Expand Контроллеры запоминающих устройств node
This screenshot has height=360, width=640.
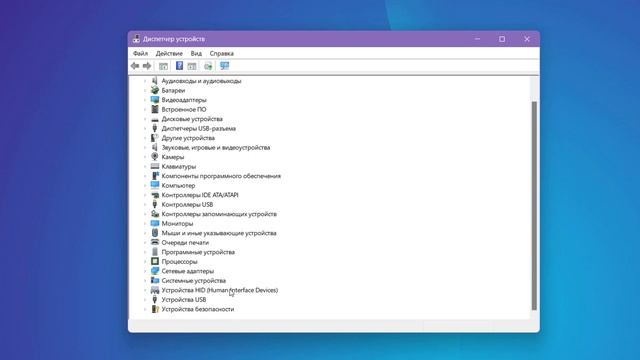145,214
